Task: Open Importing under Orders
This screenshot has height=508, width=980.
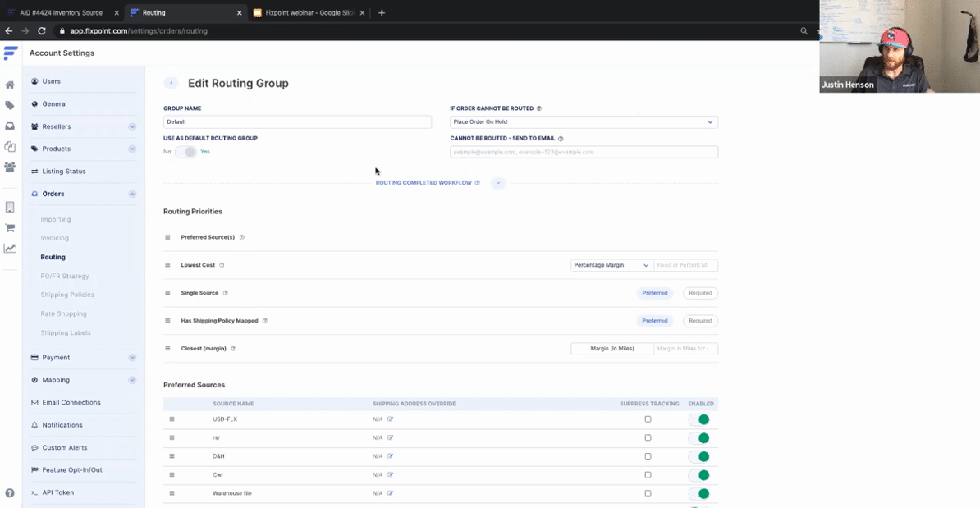Action: click(56, 219)
